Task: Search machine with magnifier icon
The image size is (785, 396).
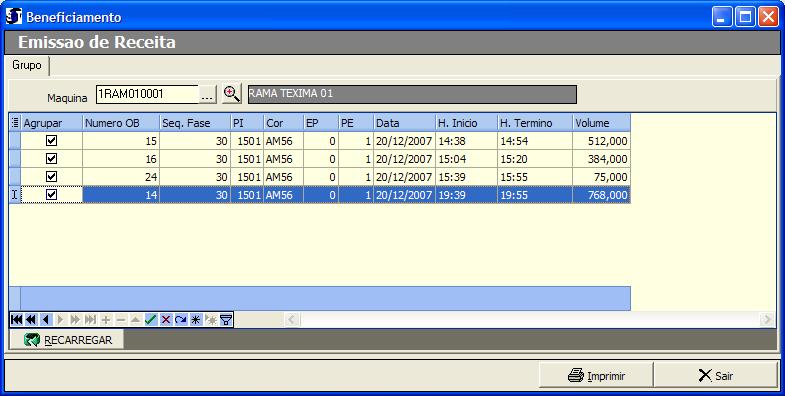Action: tap(231, 94)
